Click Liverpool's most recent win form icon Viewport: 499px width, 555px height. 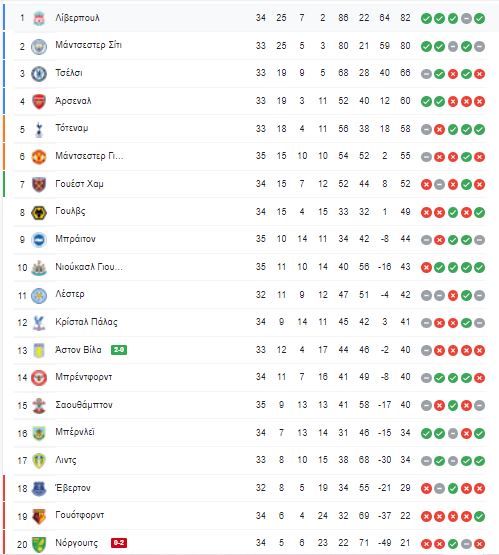coord(480,18)
